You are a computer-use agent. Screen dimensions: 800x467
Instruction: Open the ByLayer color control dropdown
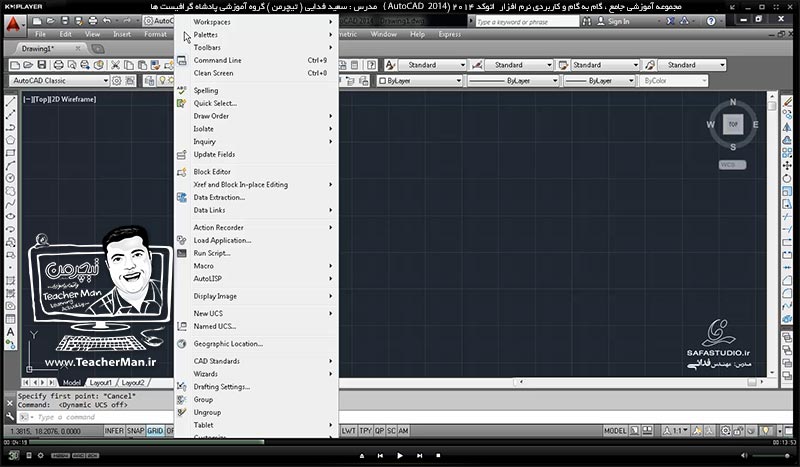420,81
